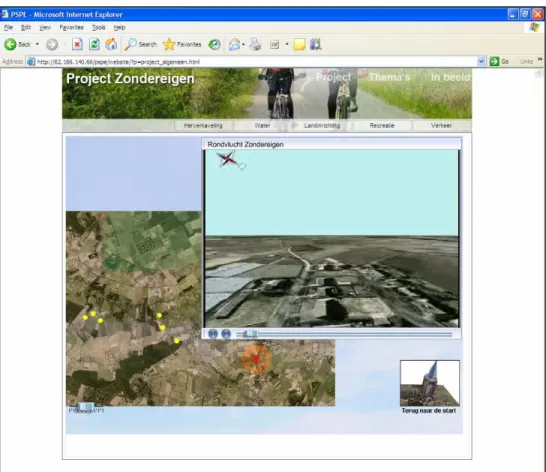Screen dimensions: 546x472
Task: Print the page with the printer icon
Action: coord(255,44)
